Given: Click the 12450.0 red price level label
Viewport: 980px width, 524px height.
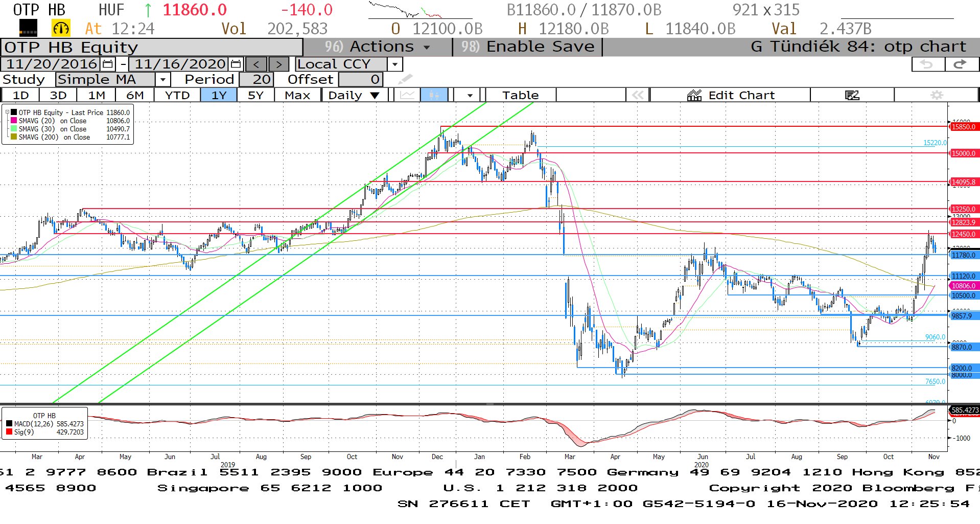Looking at the screenshot, I should pos(963,234).
